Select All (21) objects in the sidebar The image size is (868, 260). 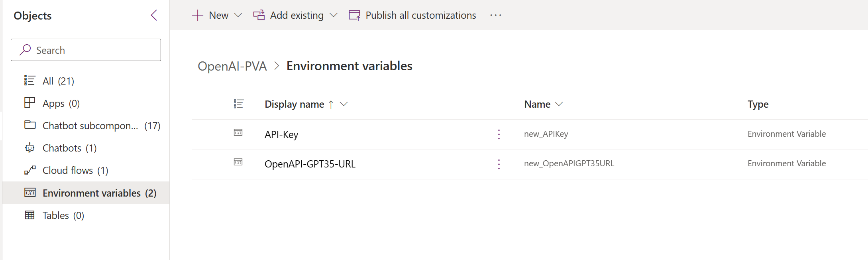tap(58, 81)
